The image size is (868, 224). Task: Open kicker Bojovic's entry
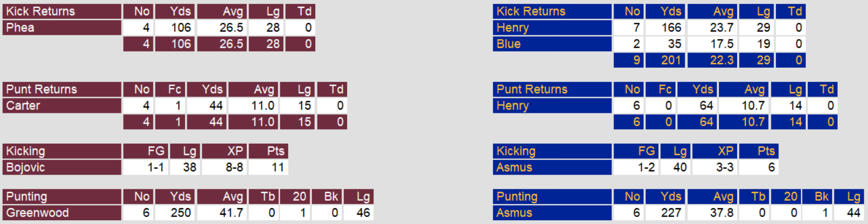[25, 168]
